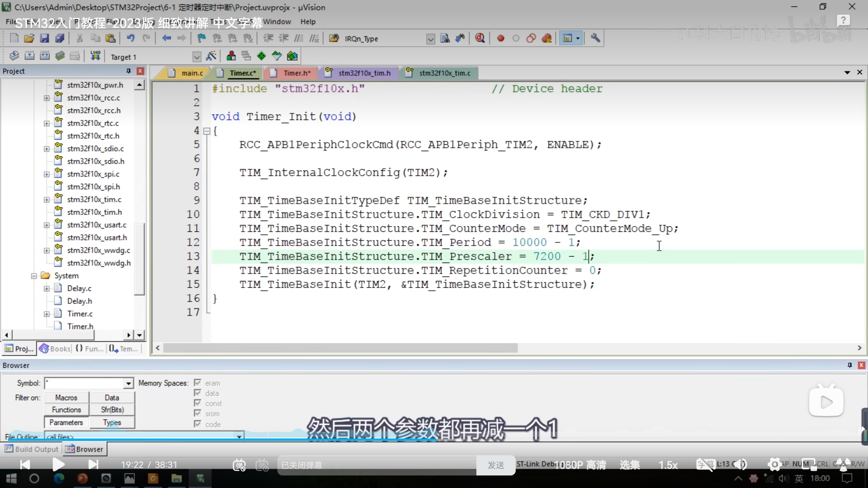Viewport: 868px width, 488px height.
Task: Click the Symbol input field
Action: click(85, 383)
